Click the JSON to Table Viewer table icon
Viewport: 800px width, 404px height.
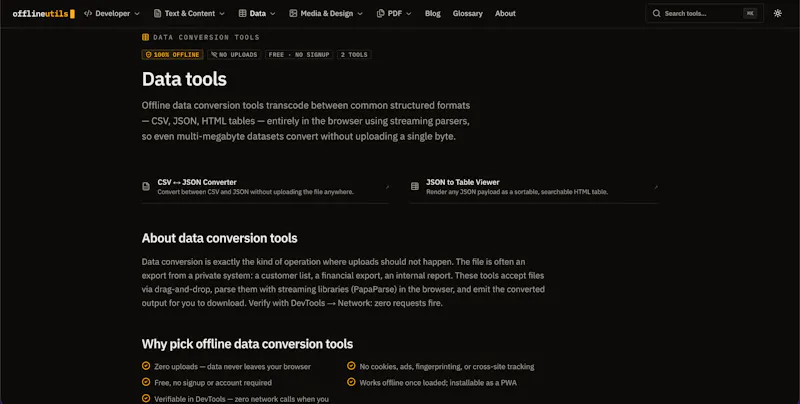coord(415,186)
